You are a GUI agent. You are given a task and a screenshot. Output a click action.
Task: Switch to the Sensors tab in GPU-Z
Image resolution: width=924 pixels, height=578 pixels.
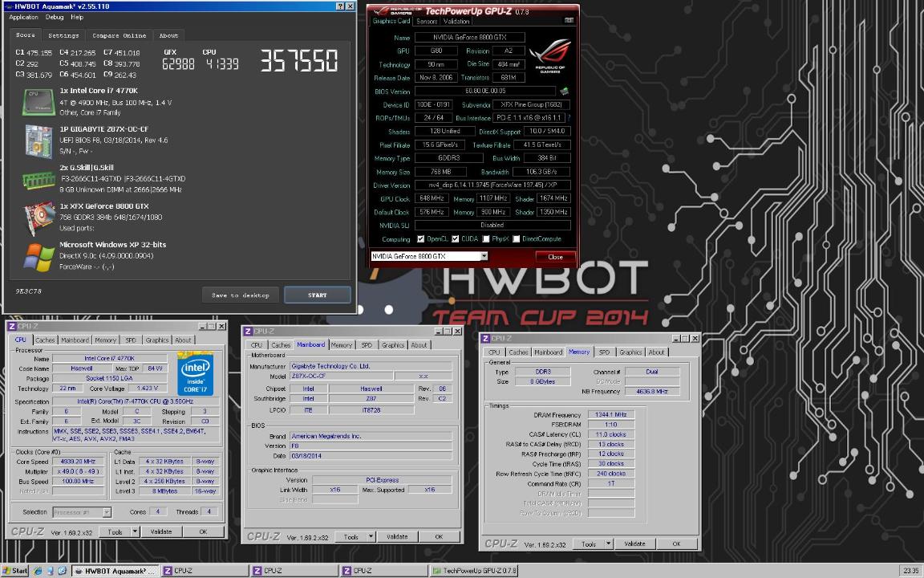coord(427,21)
